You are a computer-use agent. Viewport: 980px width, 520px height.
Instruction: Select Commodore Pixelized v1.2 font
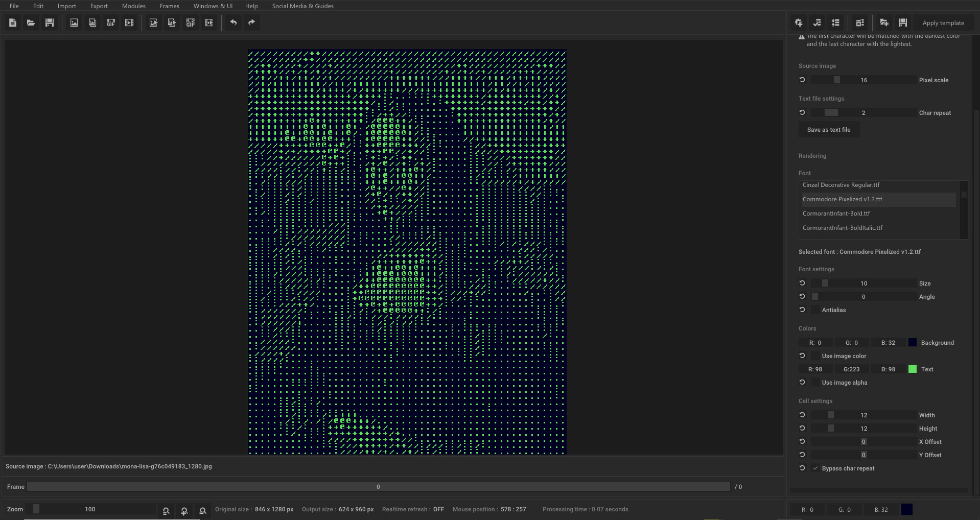point(842,199)
